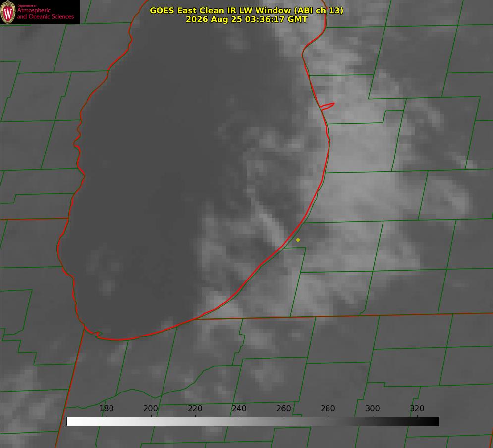Click the Atmospheric and Oceanic Sciences text
The image size is (493, 448).
pyautogui.click(x=45, y=13)
